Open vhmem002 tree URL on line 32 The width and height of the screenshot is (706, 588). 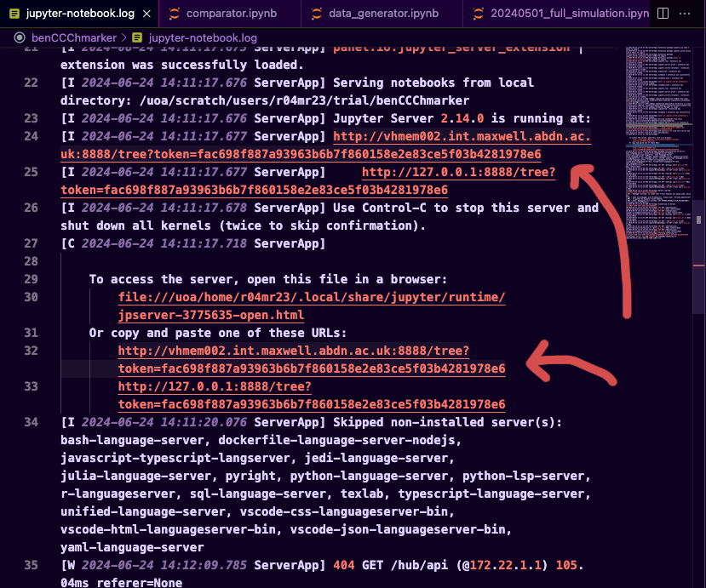tap(294, 351)
